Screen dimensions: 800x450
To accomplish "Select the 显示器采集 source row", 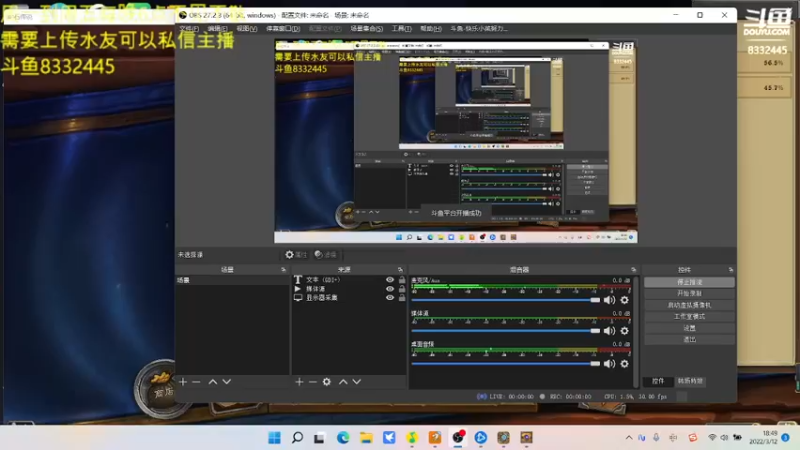I will (x=349, y=297).
